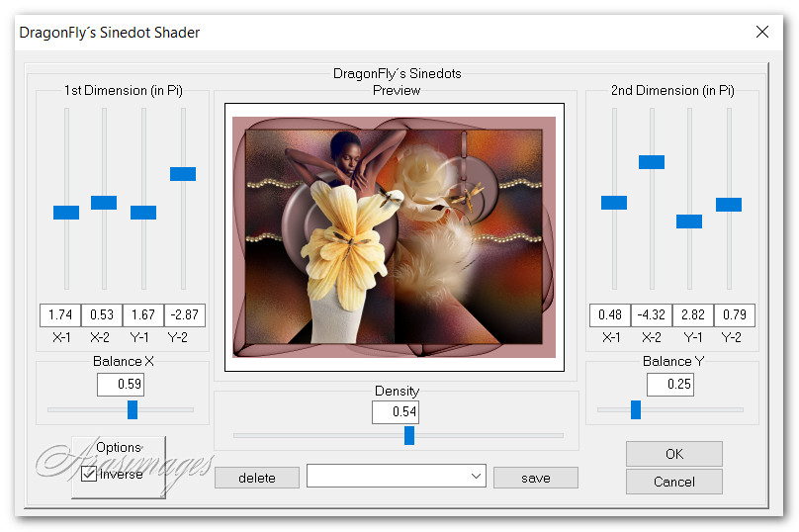
Task: Click 2nd Dimension X-2 value field -4.32
Action: pyautogui.click(x=652, y=315)
